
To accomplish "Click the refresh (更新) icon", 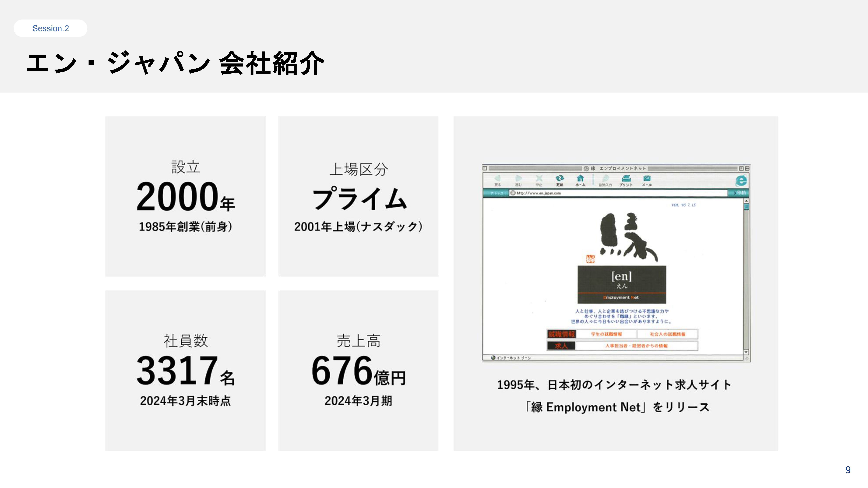I will click(x=560, y=178).
